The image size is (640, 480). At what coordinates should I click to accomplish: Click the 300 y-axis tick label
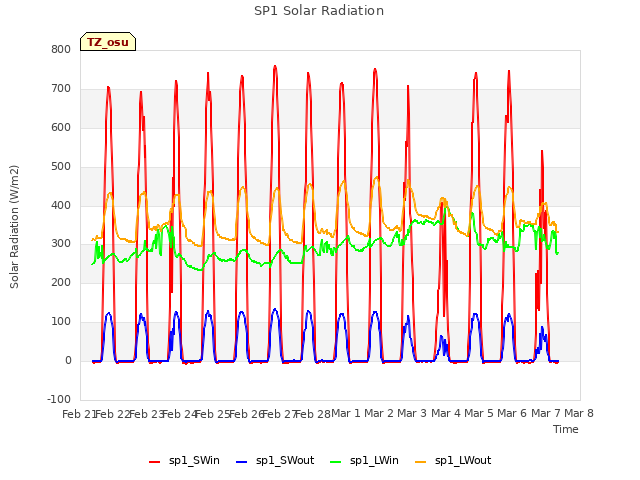pos(61,244)
